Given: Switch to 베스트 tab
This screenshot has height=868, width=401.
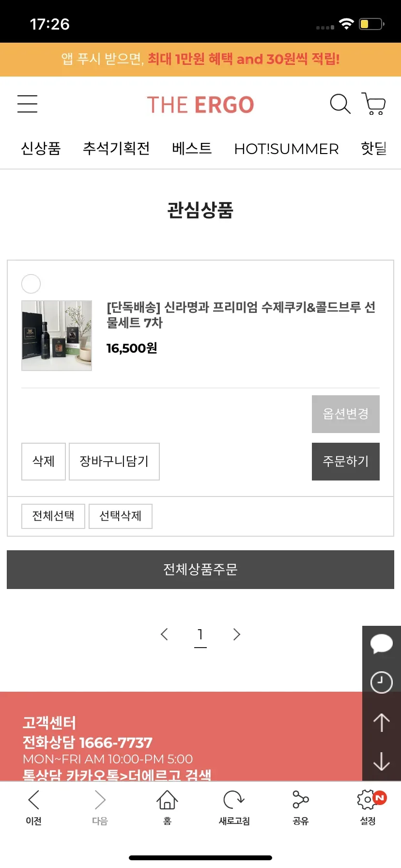Looking at the screenshot, I should point(192,148).
